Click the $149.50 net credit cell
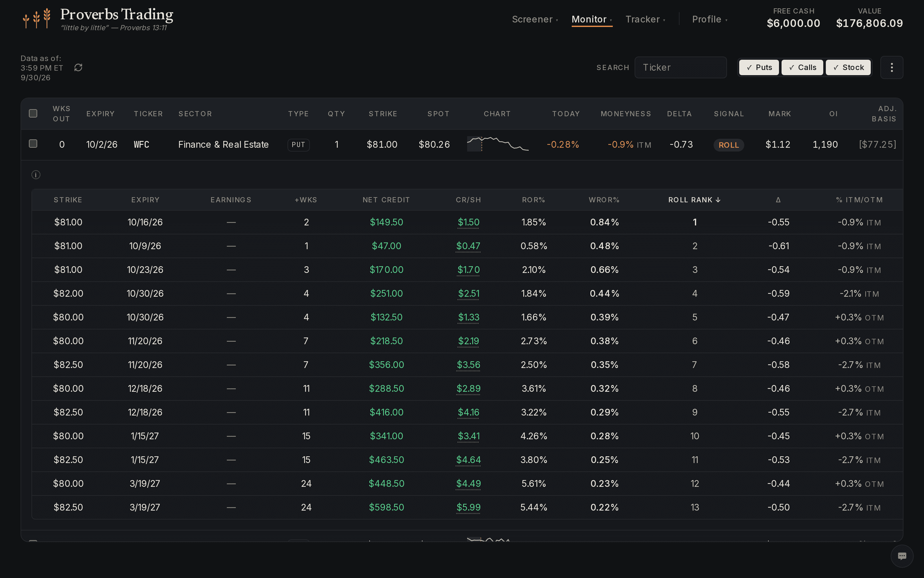Image resolution: width=924 pixels, height=578 pixels. pos(386,223)
